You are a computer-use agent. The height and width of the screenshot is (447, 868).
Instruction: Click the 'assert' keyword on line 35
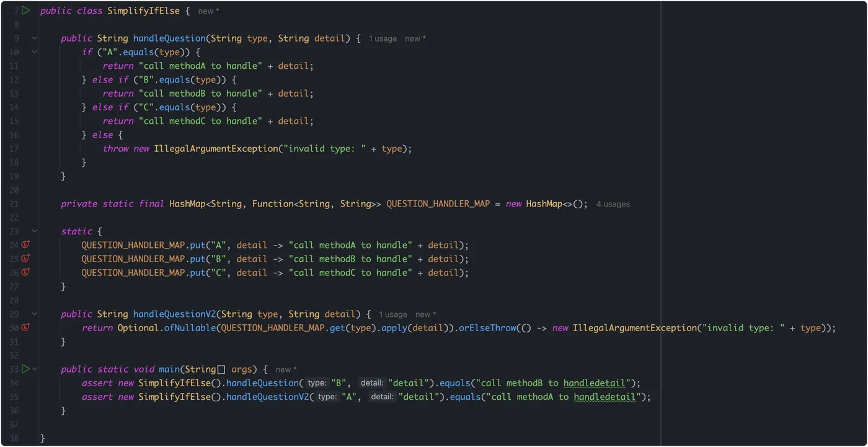pos(97,397)
